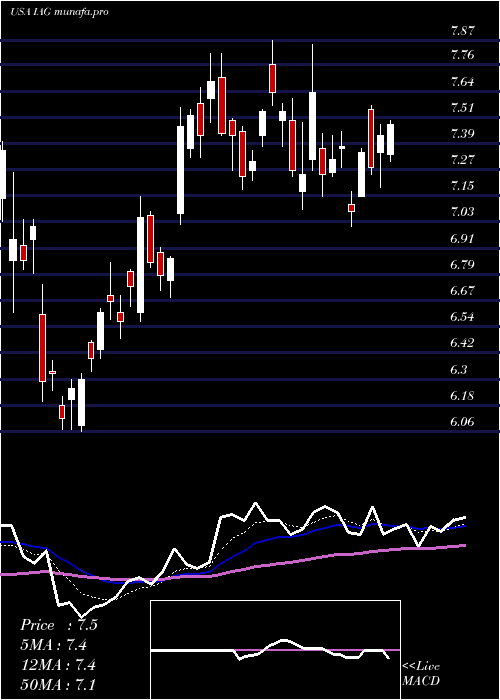500x700 pixels.
Task: Click the 7.51 price axis label
Action: pyautogui.click(x=463, y=108)
